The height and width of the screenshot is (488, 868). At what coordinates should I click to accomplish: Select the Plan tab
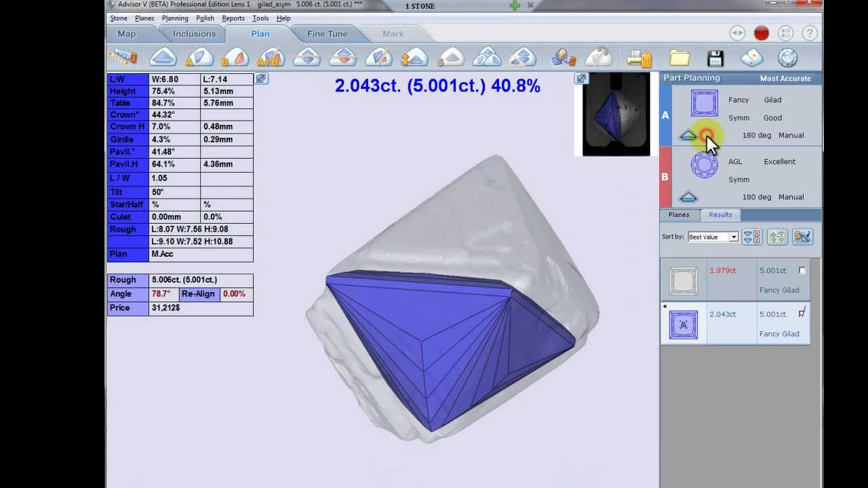[260, 34]
